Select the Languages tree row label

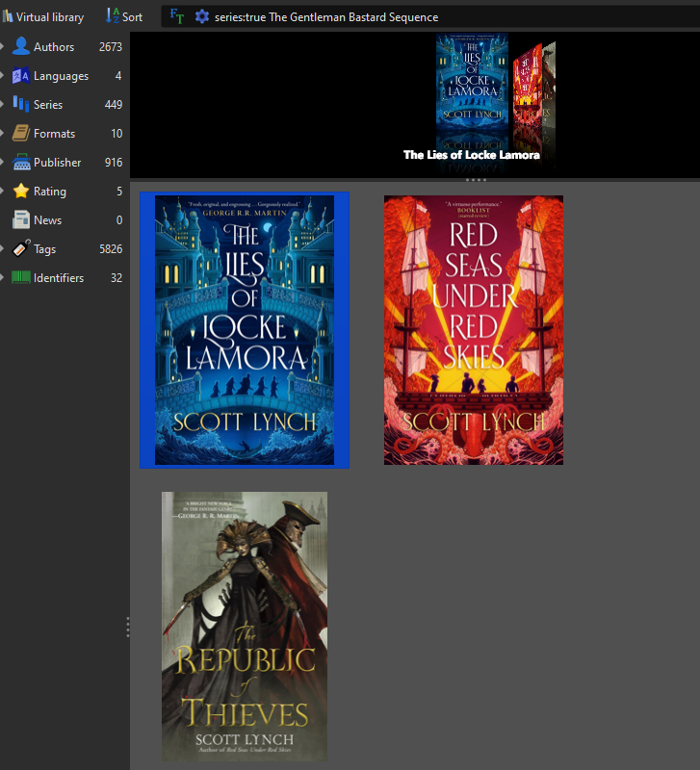(x=61, y=76)
